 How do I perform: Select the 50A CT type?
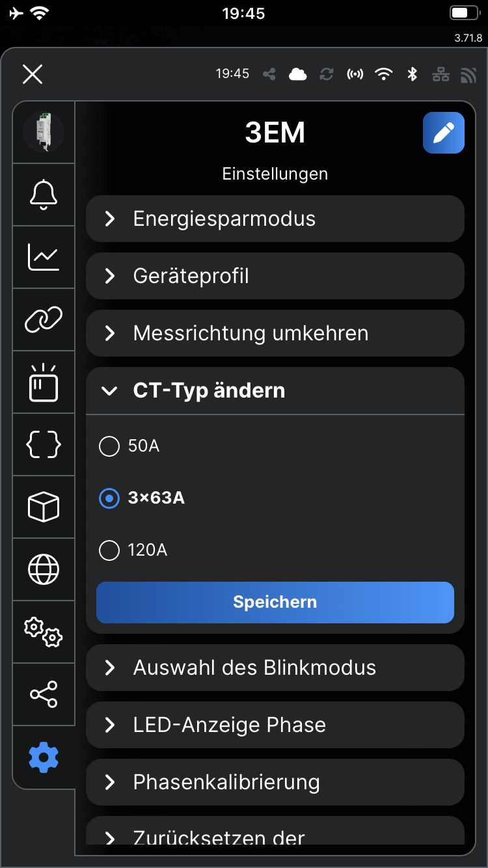point(109,446)
